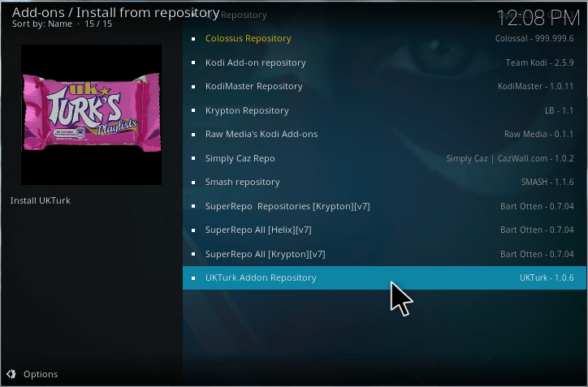Click the Sort by: Name label
The width and height of the screenshot is (588, 387).
[42, 24]
